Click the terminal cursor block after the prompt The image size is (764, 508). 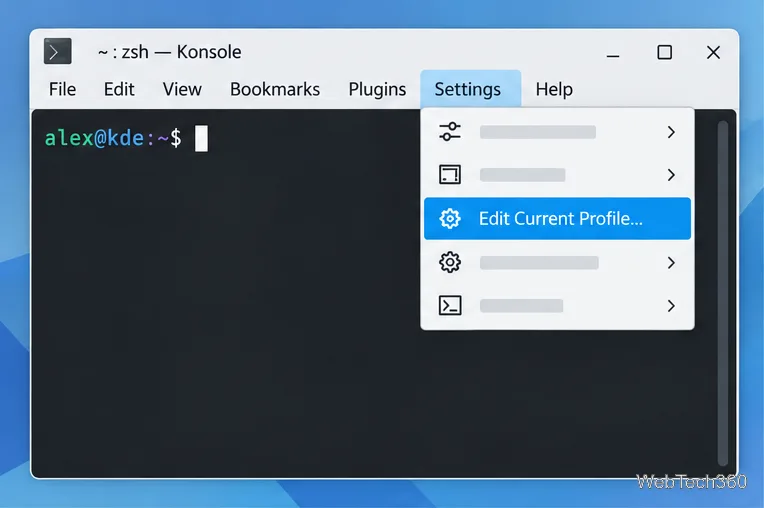coord(201,139)
